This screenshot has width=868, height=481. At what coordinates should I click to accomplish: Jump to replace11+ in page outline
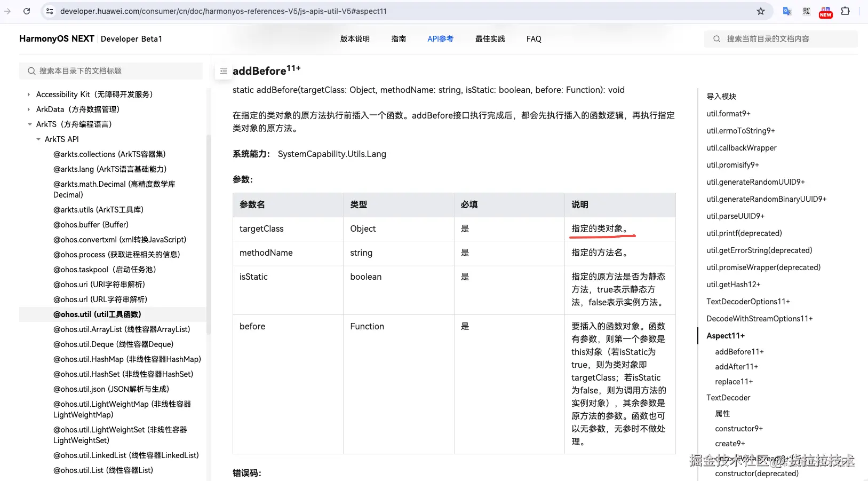point(734,382)
